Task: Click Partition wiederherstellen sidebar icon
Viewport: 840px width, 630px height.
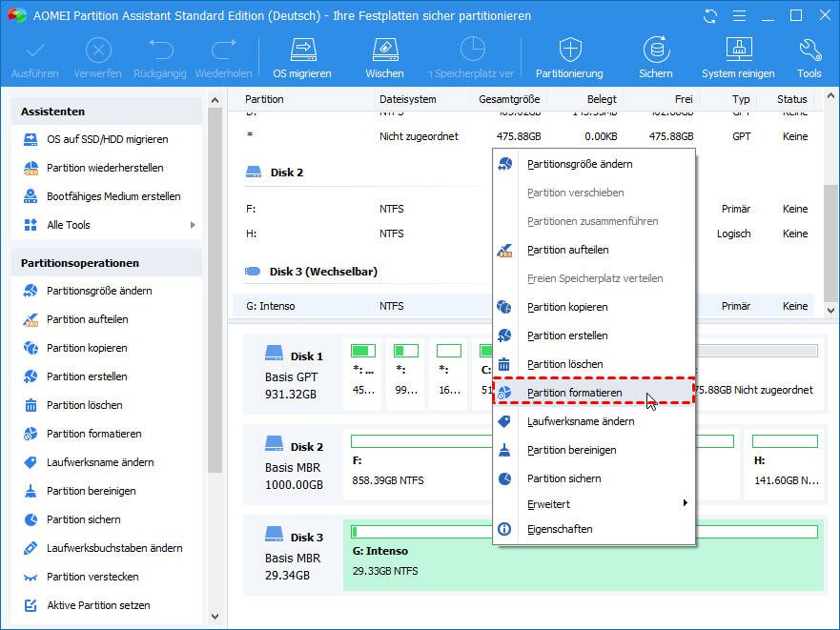Action: tap(31, 168)
